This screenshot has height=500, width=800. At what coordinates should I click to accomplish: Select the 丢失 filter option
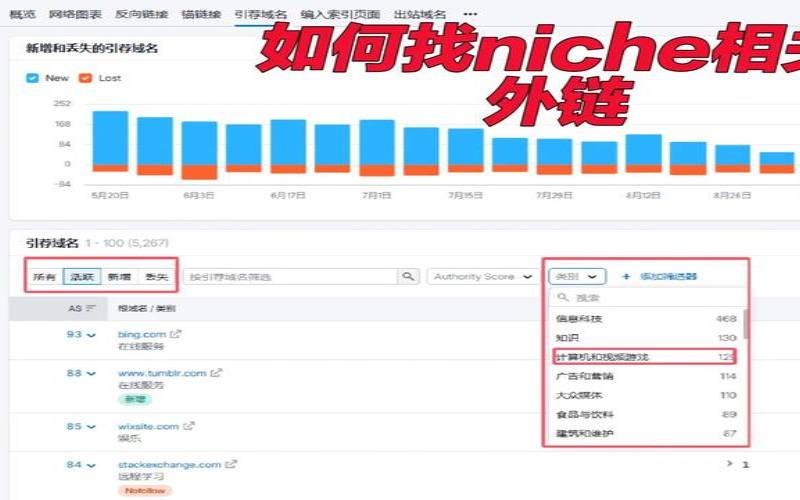click(157, 277)
